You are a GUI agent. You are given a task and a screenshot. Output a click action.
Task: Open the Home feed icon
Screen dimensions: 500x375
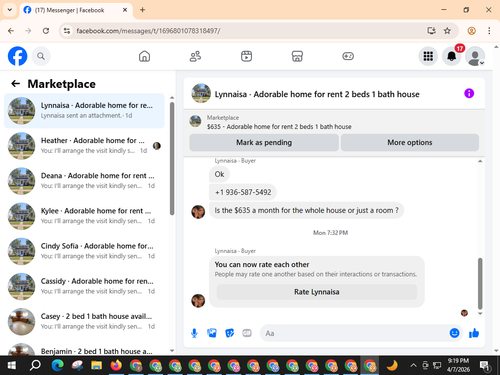tap(144, 56)
